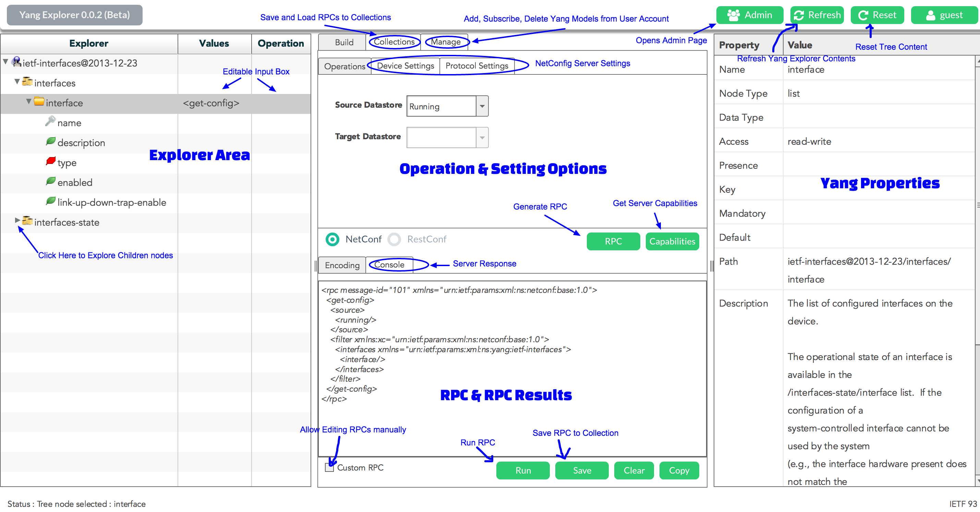980x512 pixels.
Task: Click the Capabilities server icon
Action: point(673,240)
